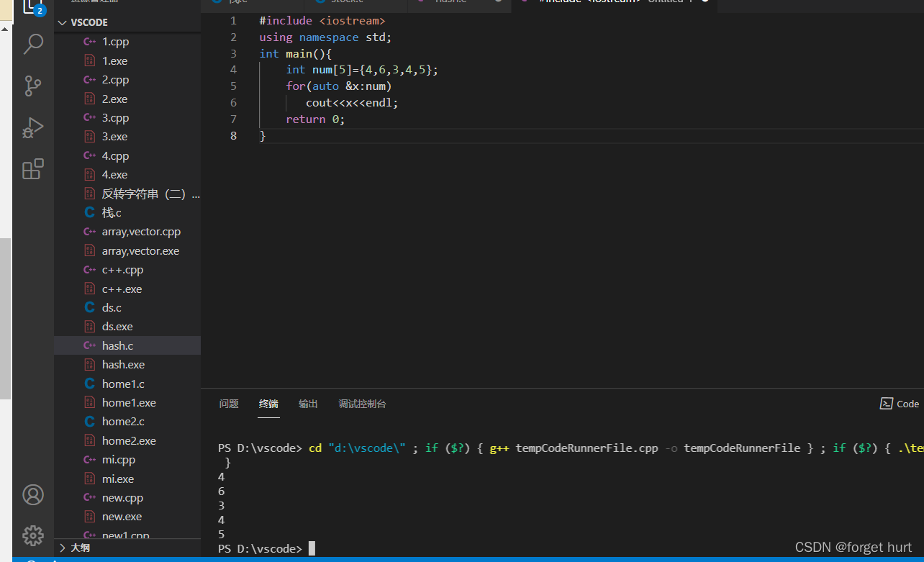Image resolution: width=924 pixels, height=562 pixels.
Task: Expand the 大纲 outline section
Action: [127, 548]
